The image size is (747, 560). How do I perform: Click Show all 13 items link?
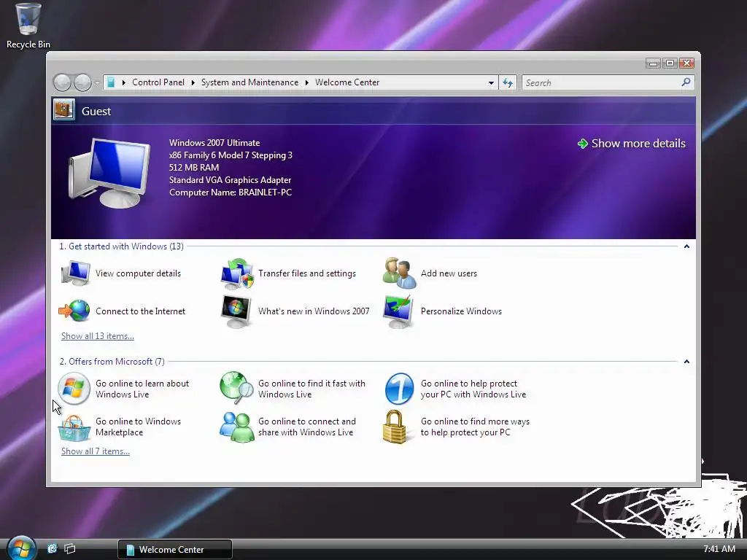pyautogui.click(x=98, y=335)
